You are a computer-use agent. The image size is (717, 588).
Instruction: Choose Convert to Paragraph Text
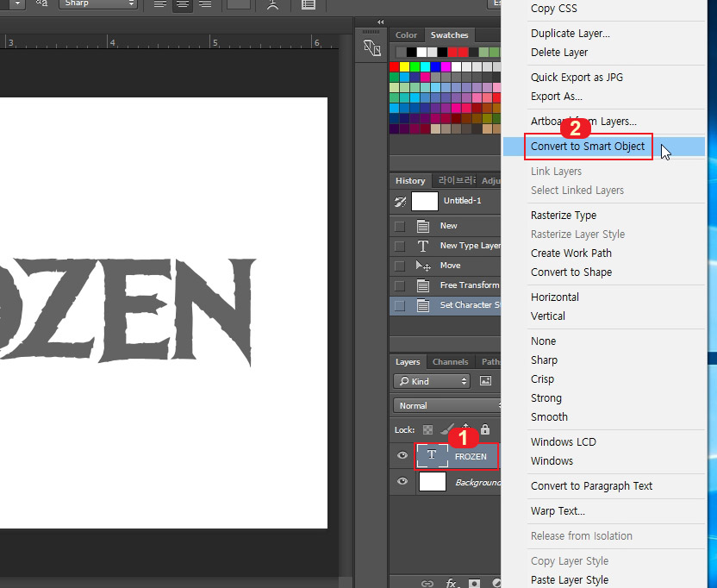[591, 486]
